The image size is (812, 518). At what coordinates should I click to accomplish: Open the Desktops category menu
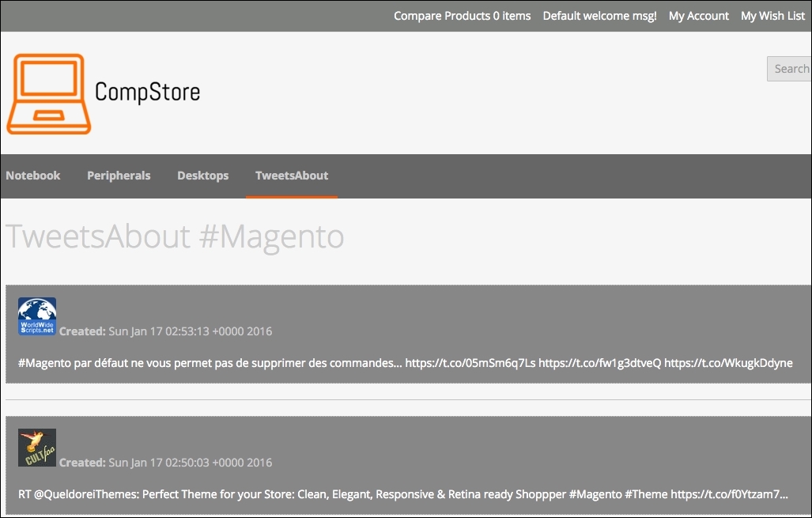(203, 176)
